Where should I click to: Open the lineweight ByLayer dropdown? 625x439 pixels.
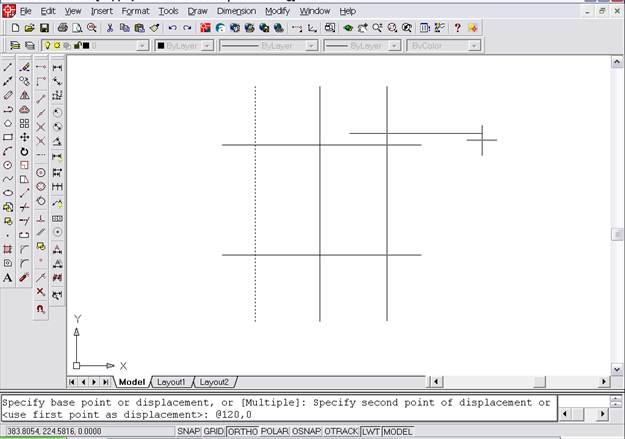[395, 46]
